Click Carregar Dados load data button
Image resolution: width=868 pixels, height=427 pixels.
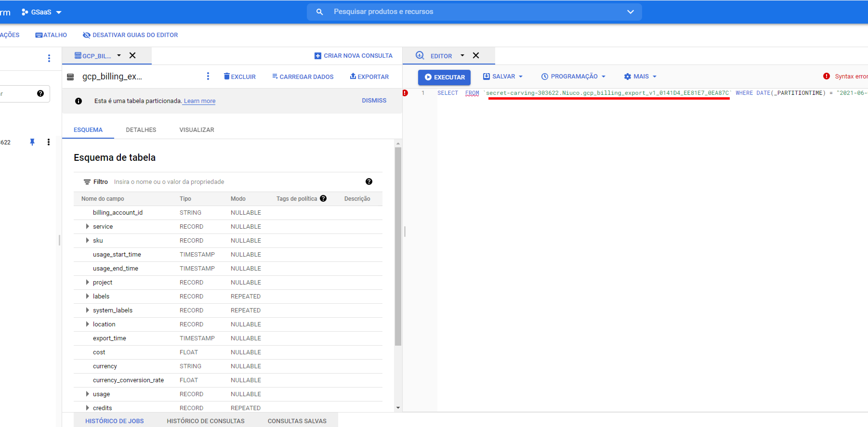click(x=302, y=77)
